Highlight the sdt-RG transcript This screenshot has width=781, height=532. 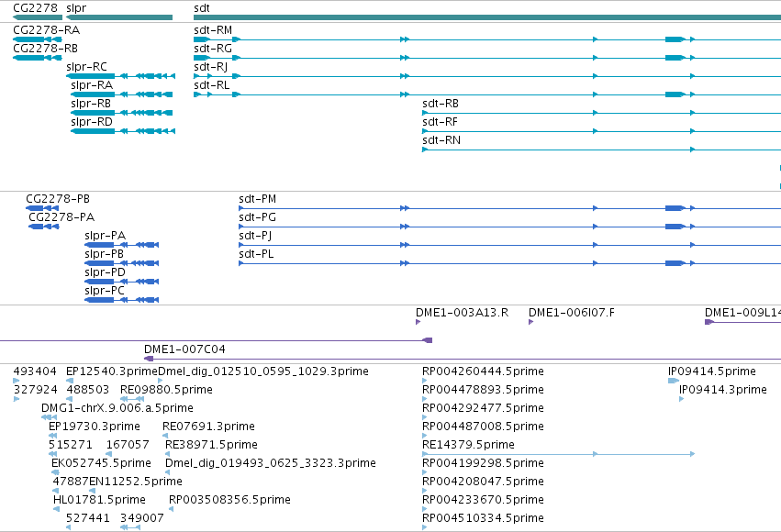[x=487, y=58]
